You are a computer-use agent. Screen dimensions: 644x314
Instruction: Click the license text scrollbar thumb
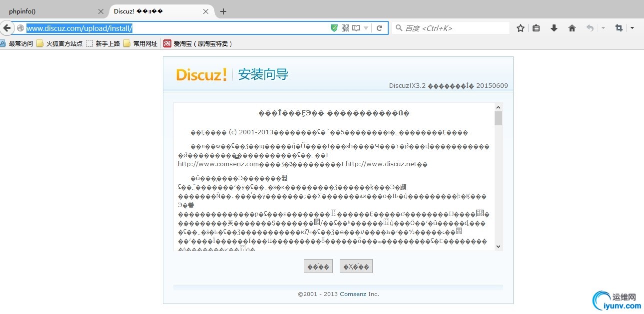(x=498, y=118)
